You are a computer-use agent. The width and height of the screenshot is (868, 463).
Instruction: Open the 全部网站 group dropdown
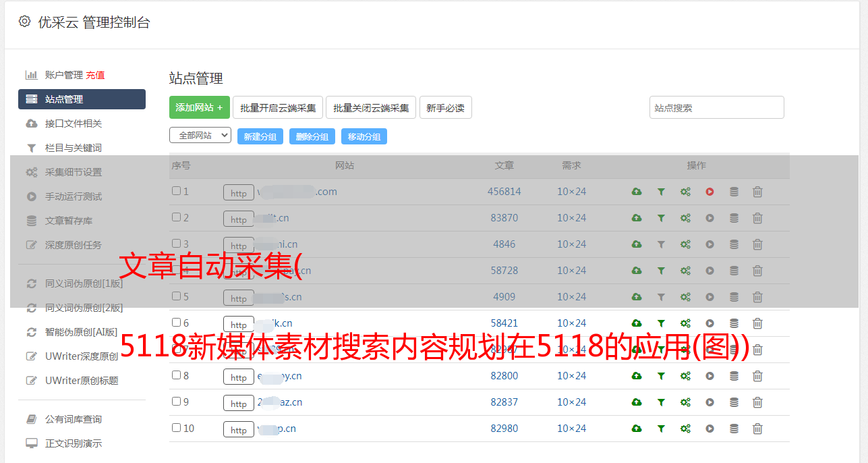point(200,136)
